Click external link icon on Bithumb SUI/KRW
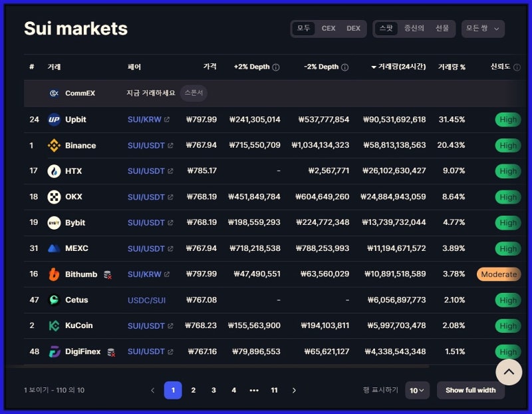The height and width of the screenshot is (414, 532). click(x=167, y=274)
